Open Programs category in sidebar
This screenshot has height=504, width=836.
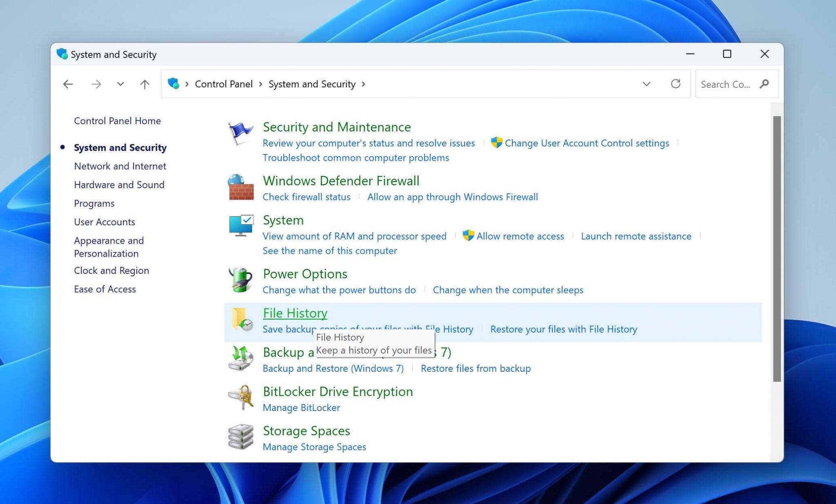click(x=94, y=203)
